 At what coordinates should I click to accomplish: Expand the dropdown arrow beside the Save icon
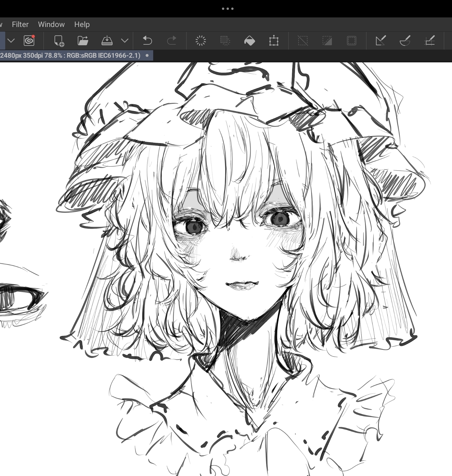(x=125, y=41)
